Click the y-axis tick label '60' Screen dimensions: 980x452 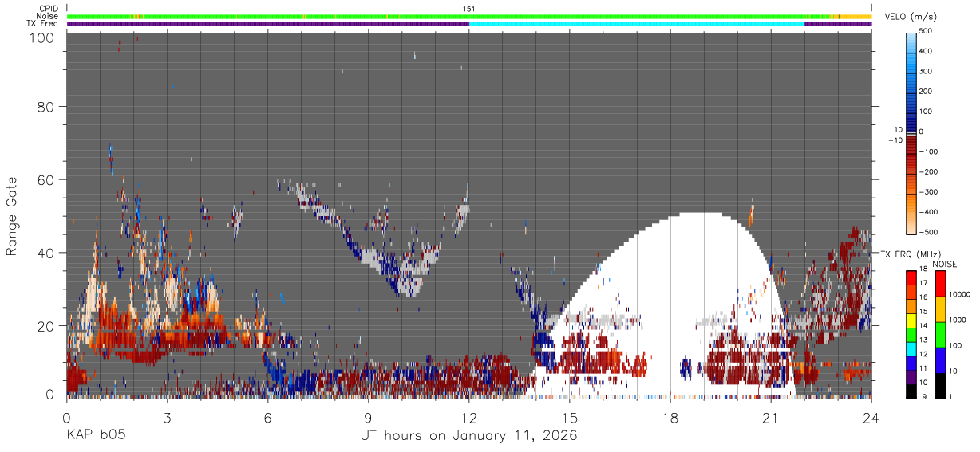[x=45, y=179]
